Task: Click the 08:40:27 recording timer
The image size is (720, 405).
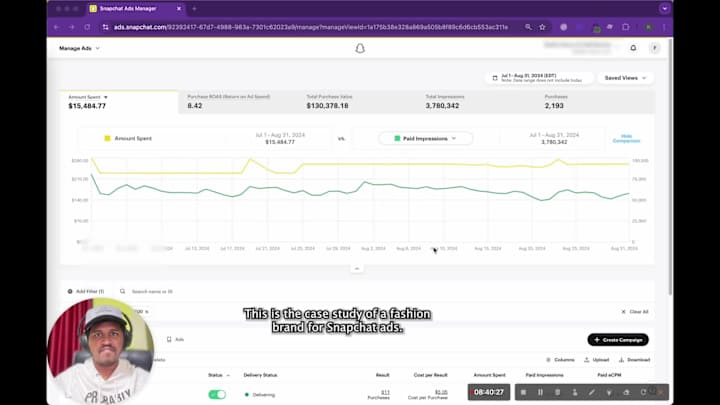Action: click(489, 392)
